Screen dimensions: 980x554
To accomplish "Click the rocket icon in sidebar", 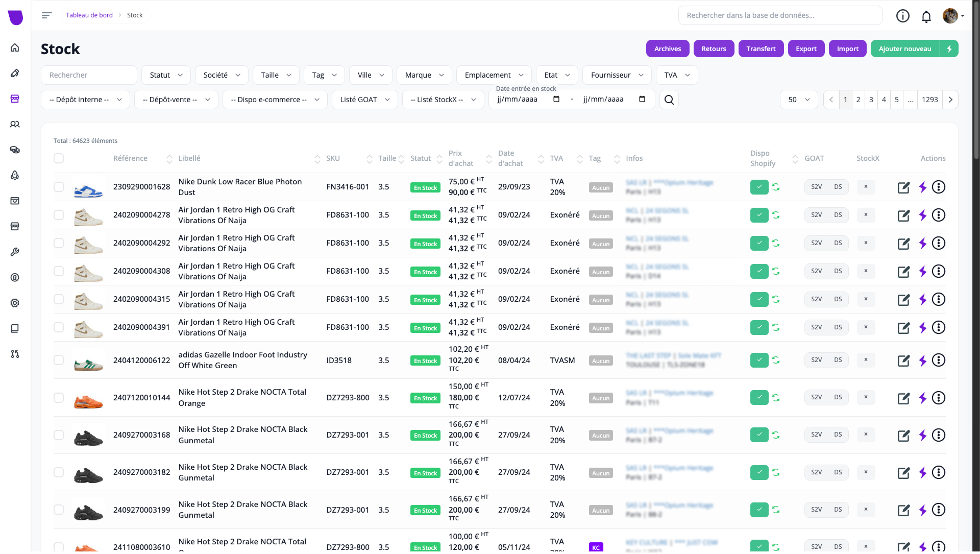I will tap(15, 175).
